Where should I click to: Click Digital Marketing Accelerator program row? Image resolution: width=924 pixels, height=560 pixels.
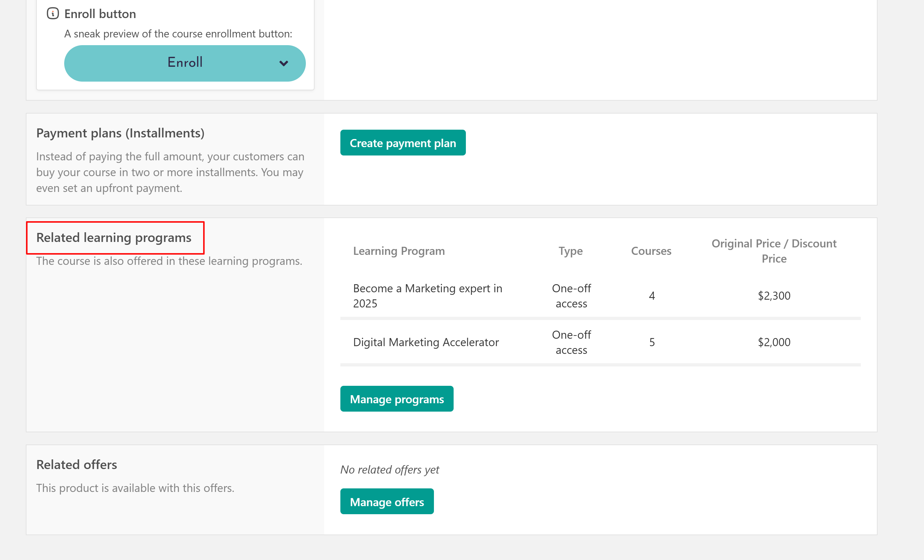(x=426, y=342)
